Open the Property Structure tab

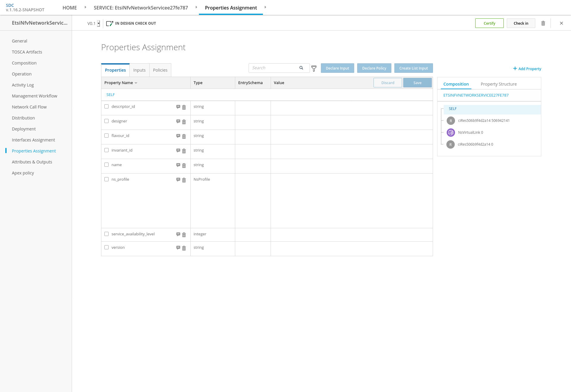click(x=498, y=84)
